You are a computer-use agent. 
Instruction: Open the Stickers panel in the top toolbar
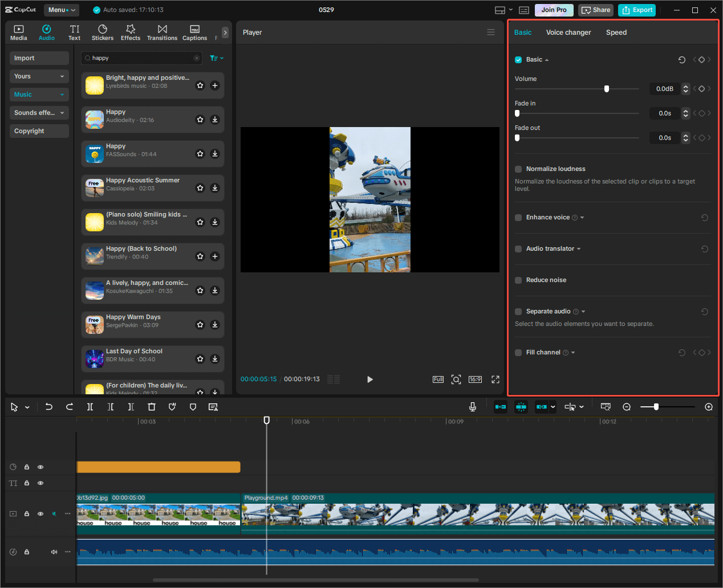pos(103,32)
